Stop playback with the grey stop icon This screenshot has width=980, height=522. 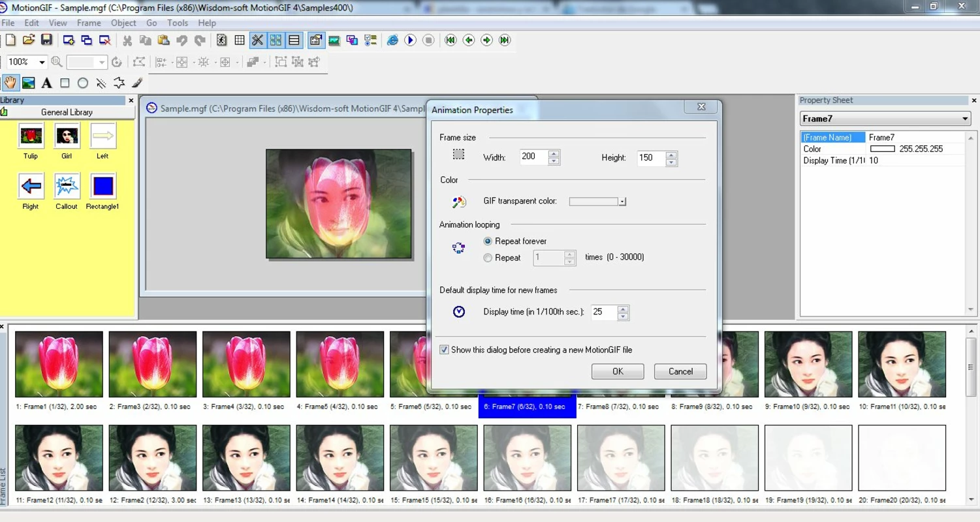click(428, 40)
